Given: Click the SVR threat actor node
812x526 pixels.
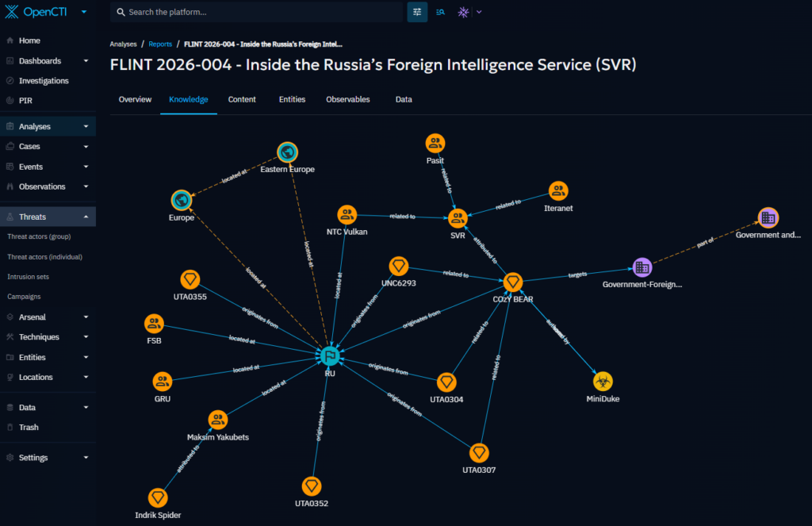Looking at the screenshot, I should tap(458, 218).
